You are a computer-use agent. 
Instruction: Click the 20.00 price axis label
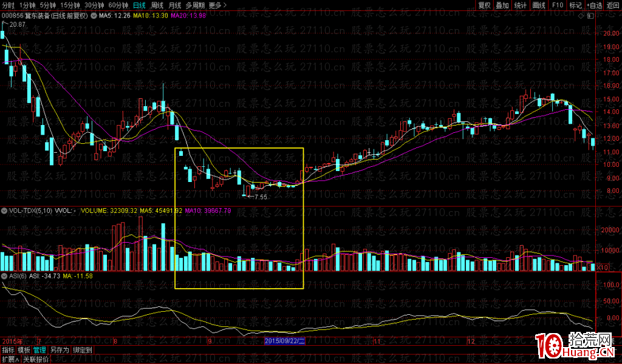pyautogui.click(x=611, y=33)
